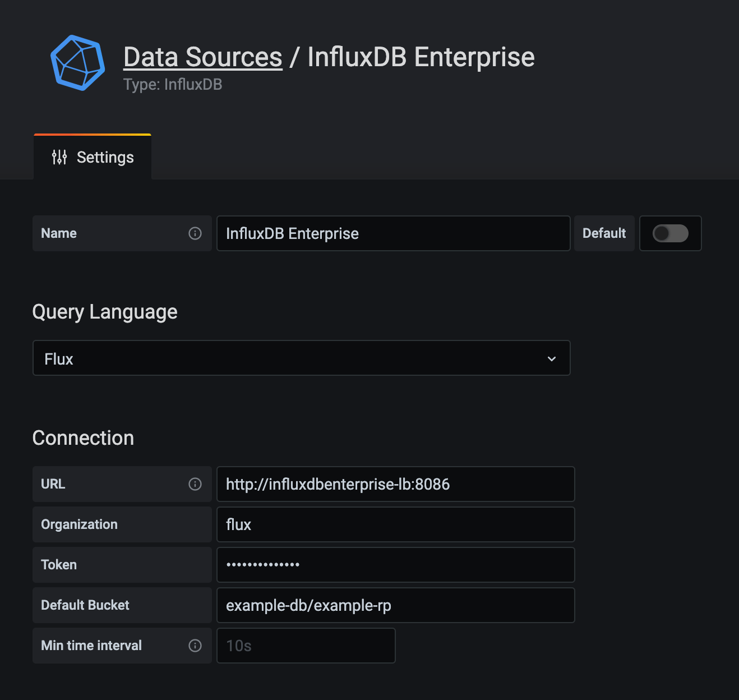The height and width of the screenshot is (700, 739).
Task: Select the Default Bucket input field
Action: pyautogui.click(x=395, y=605)
